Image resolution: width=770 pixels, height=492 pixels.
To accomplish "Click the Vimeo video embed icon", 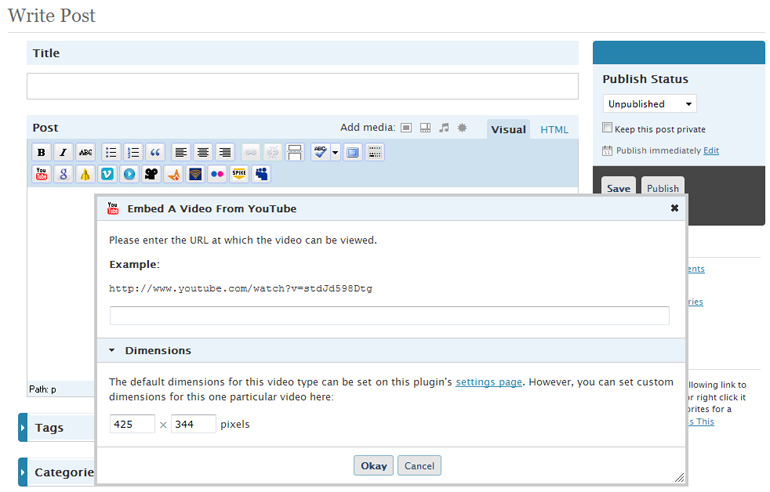I will tap(107, 174).
